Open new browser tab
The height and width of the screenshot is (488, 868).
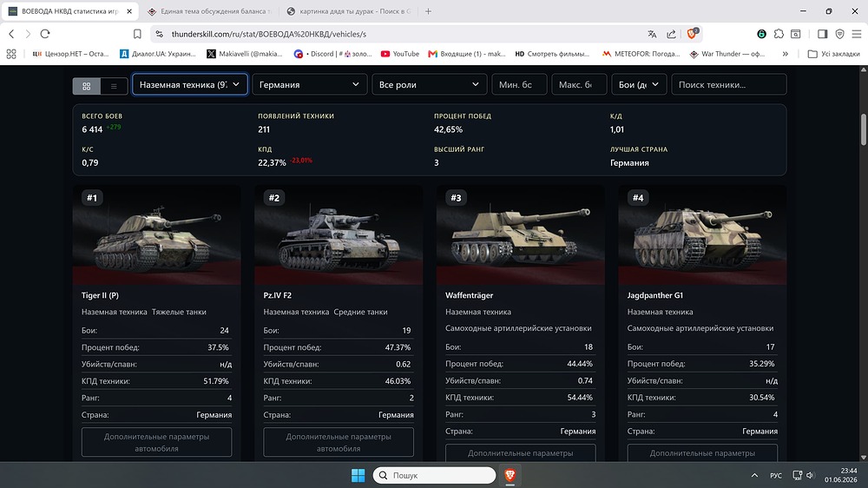(428, 11)
